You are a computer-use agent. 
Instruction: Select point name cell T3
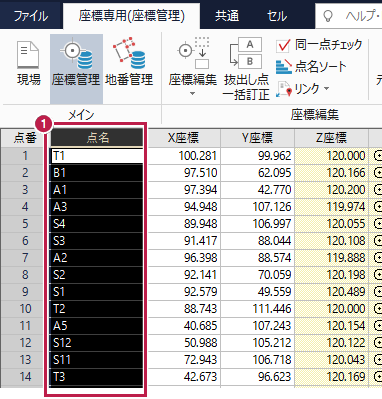tap(97, 377)
